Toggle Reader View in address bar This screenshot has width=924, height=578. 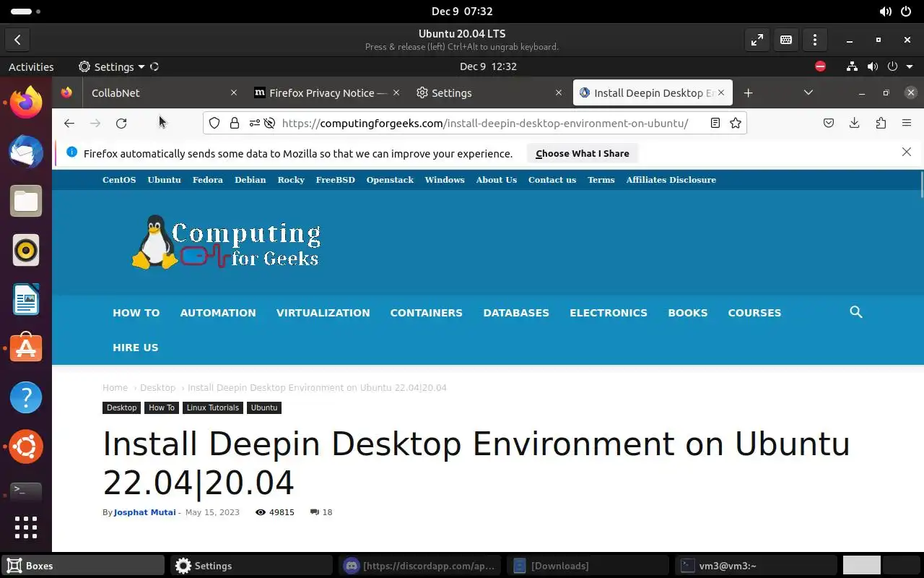[x=715, y=123]
